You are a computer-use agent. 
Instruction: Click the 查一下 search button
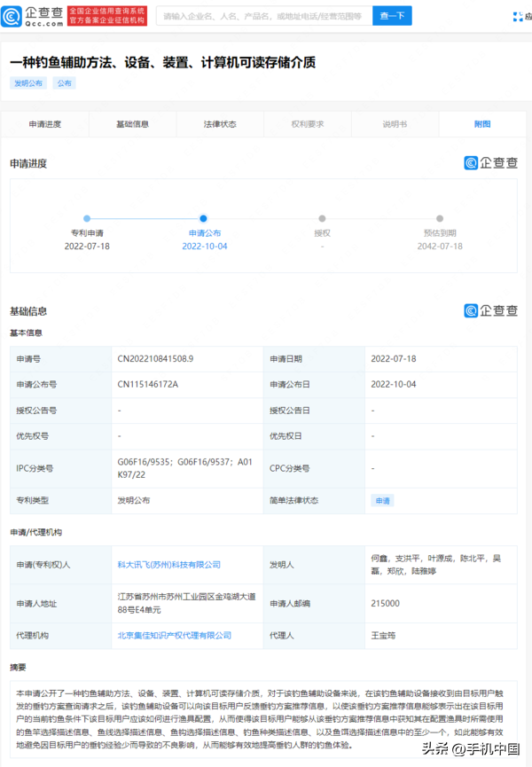tap(392, 16)
